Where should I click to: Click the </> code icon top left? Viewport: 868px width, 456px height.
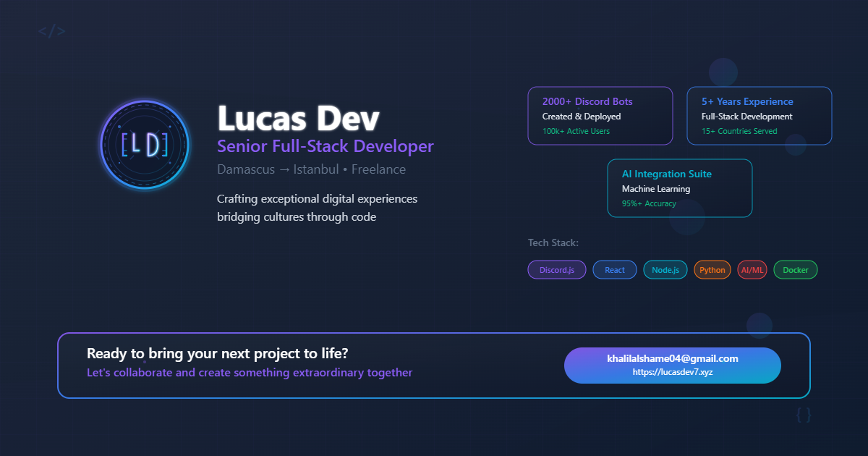[51, 30]
